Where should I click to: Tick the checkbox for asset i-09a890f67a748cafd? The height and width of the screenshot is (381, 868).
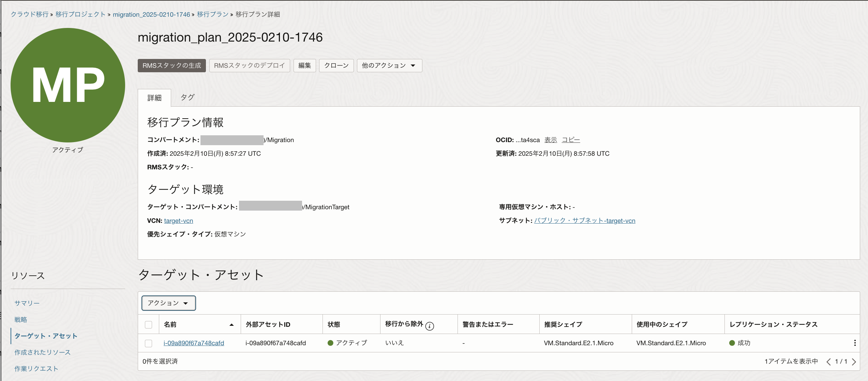click(149, 343)
